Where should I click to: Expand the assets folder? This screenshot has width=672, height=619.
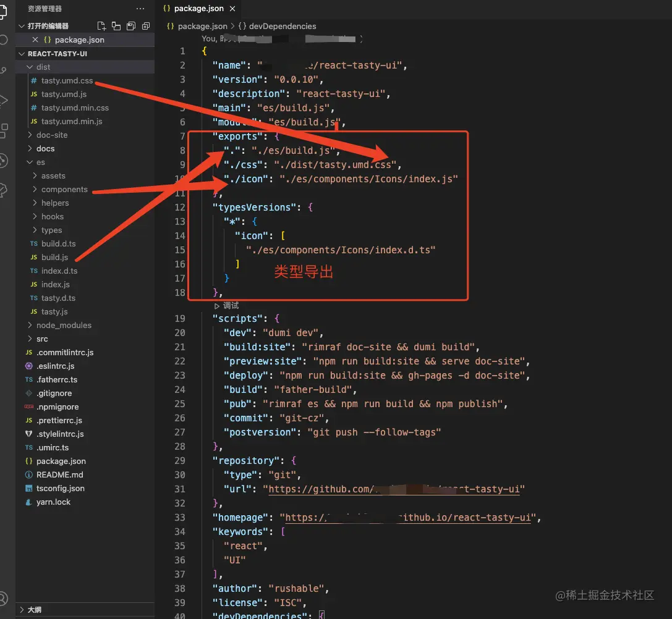(x=35, y=175)
